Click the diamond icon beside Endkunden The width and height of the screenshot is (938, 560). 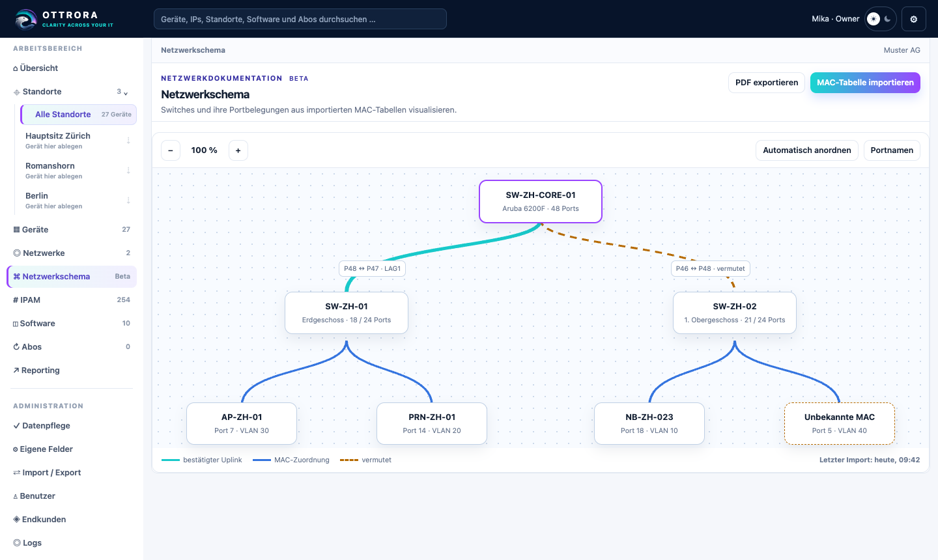17,520
